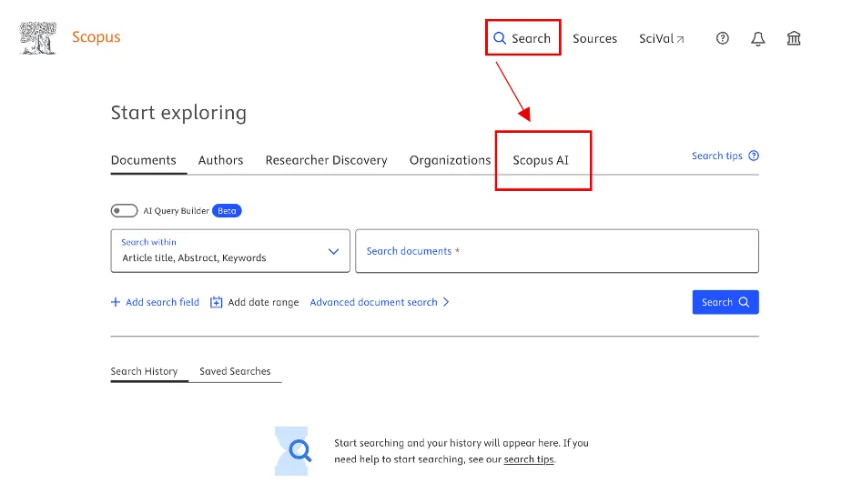852x504 pixels.
Task: Open the help question mark icon
Action: [x=722, y=38]
